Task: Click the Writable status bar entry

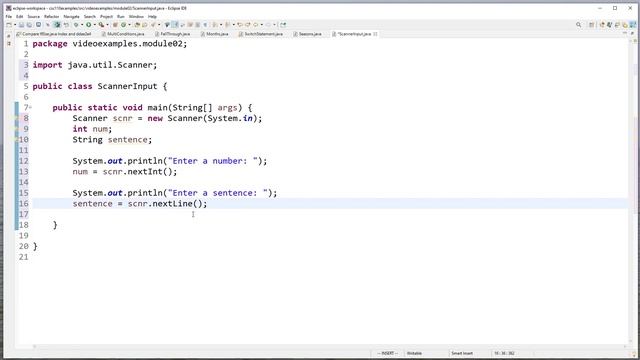Action: (414, 353)
